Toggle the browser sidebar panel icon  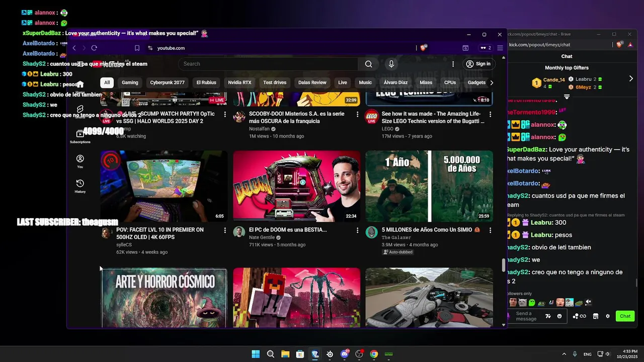click(465, 48)
